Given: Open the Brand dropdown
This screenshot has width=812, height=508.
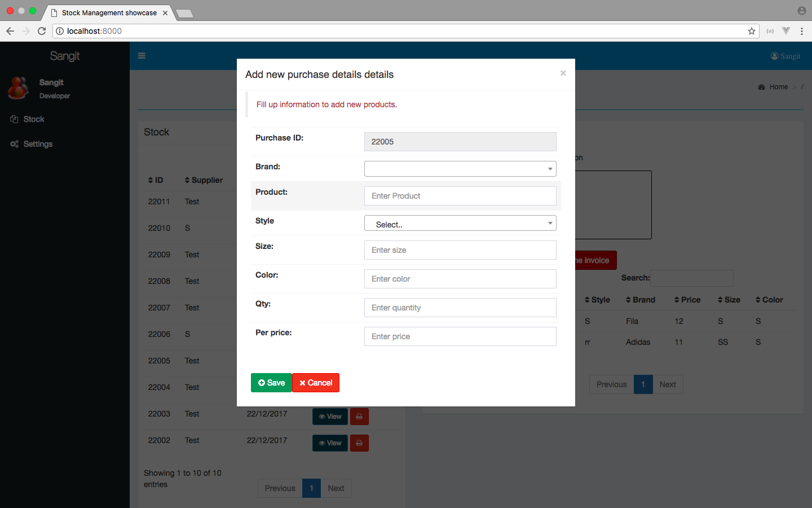Looking at the screenshot, I should click(460, 169).
